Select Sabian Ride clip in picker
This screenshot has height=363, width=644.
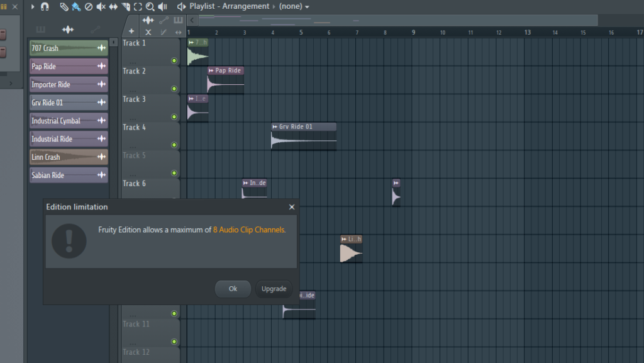[x=69, y=175]
